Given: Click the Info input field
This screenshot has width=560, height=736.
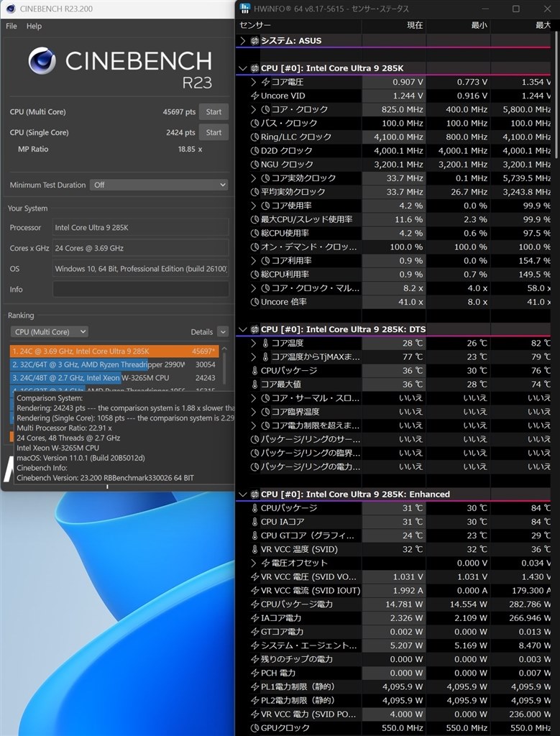Looking at the screenshot, I should click(x=141, y=289).
